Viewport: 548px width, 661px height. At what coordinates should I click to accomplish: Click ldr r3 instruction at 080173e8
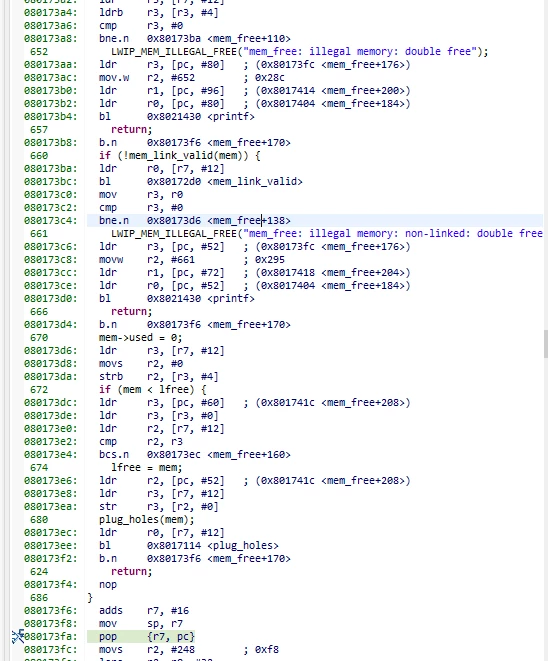[162, 494]
